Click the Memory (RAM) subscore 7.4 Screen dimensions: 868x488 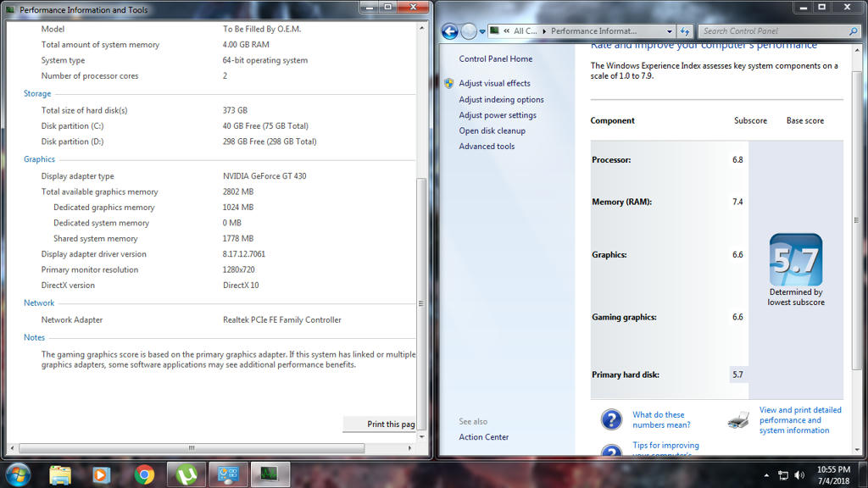point(737,202)
